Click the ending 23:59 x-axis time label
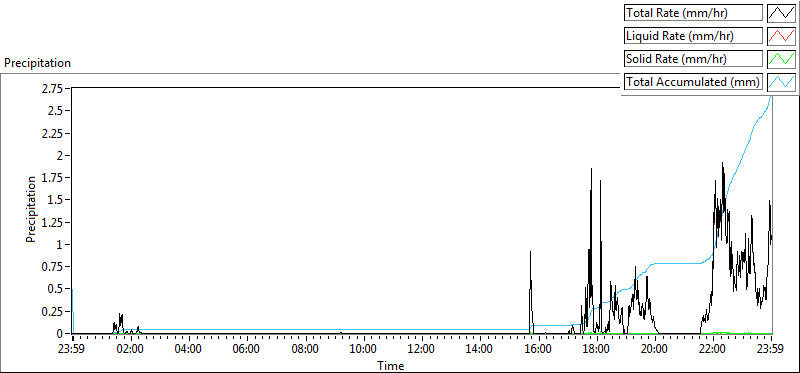Image resolution: width=800 pixels, height=373 pixels. tap(771, 350)
